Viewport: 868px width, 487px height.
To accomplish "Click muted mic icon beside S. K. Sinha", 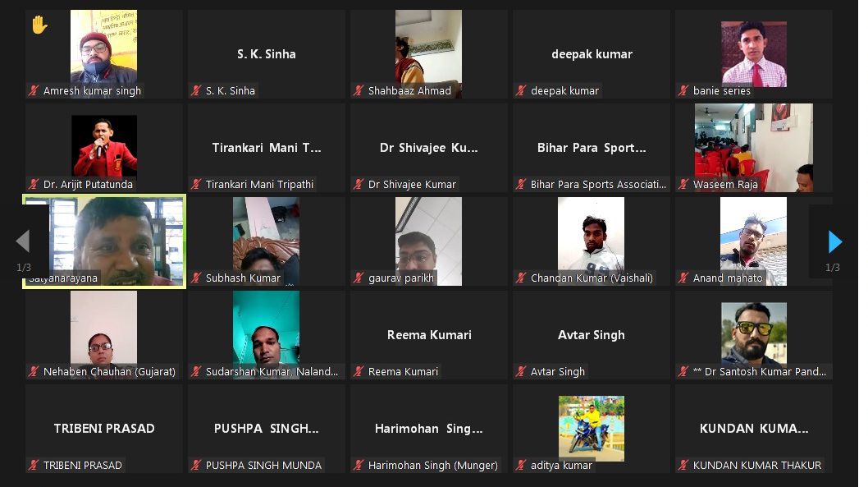I will tap(196, 90).
